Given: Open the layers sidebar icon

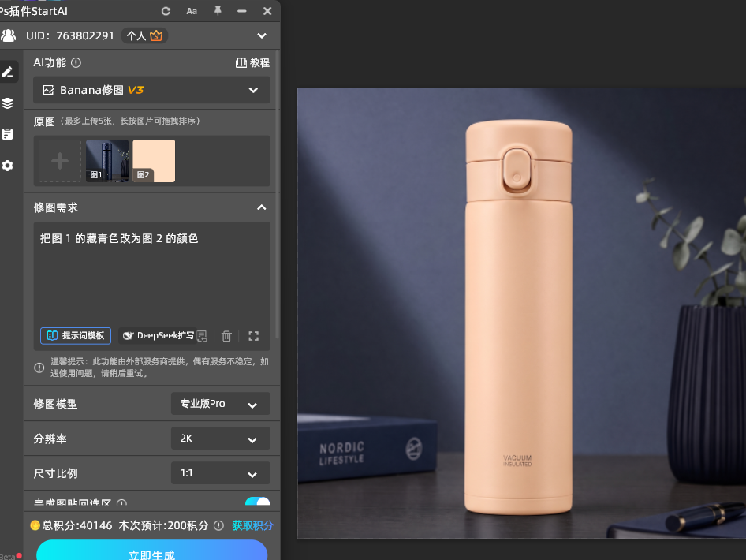Looking at the screenshot, I should coord(8,103).
